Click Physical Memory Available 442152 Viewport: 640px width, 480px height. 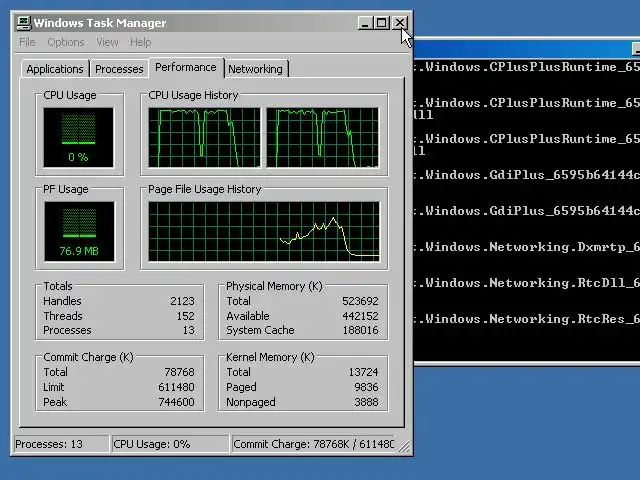pyautogui.click(x=360, y=316)
